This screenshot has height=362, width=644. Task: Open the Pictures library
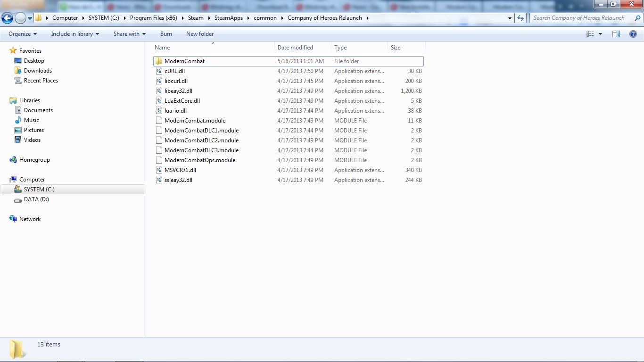coord(34,130)
